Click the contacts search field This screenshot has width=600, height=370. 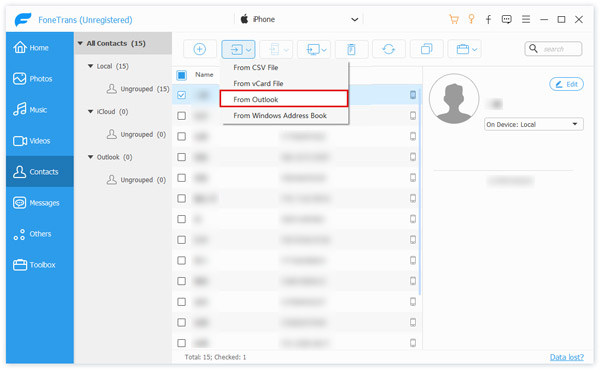553,49
